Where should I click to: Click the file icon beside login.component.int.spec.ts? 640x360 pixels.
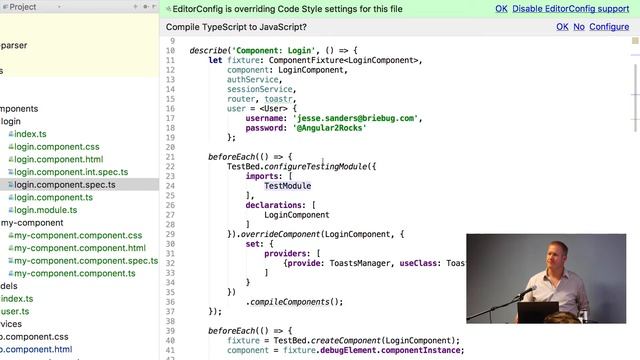[11, 172]
